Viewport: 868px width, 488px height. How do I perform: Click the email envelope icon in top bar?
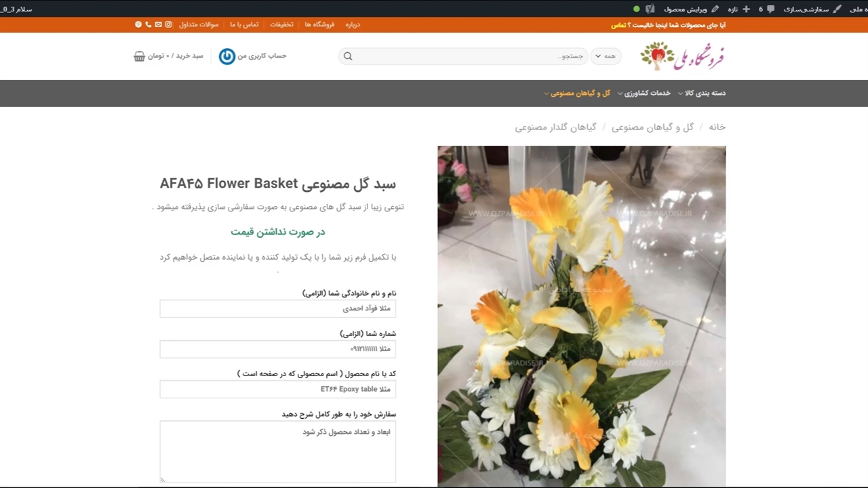[x=158, y=24]
